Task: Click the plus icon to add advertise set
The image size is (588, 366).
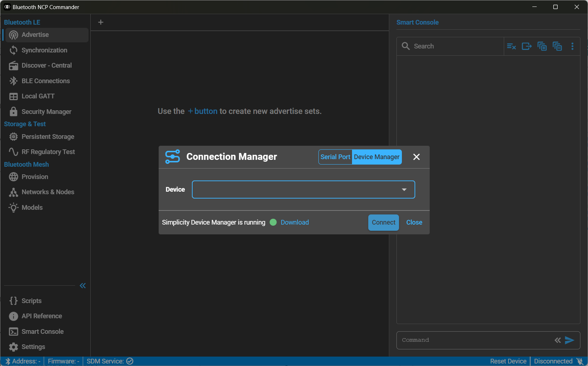Action: click(x=101, y=22)
